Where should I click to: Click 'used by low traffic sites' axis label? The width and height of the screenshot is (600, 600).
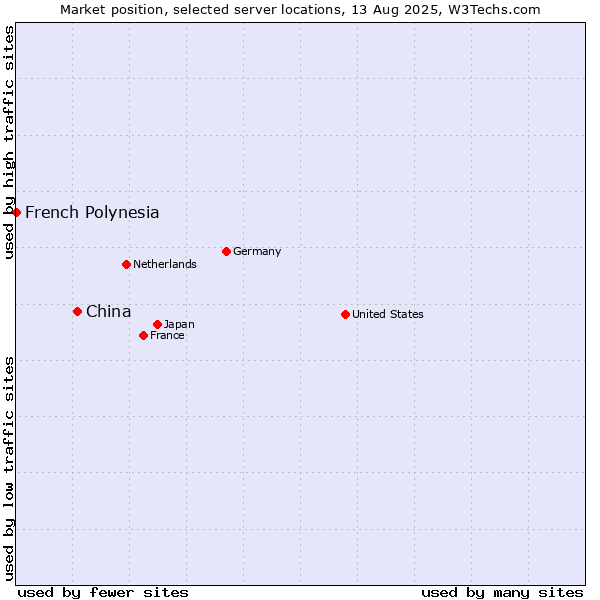click(x=8, y=469)
